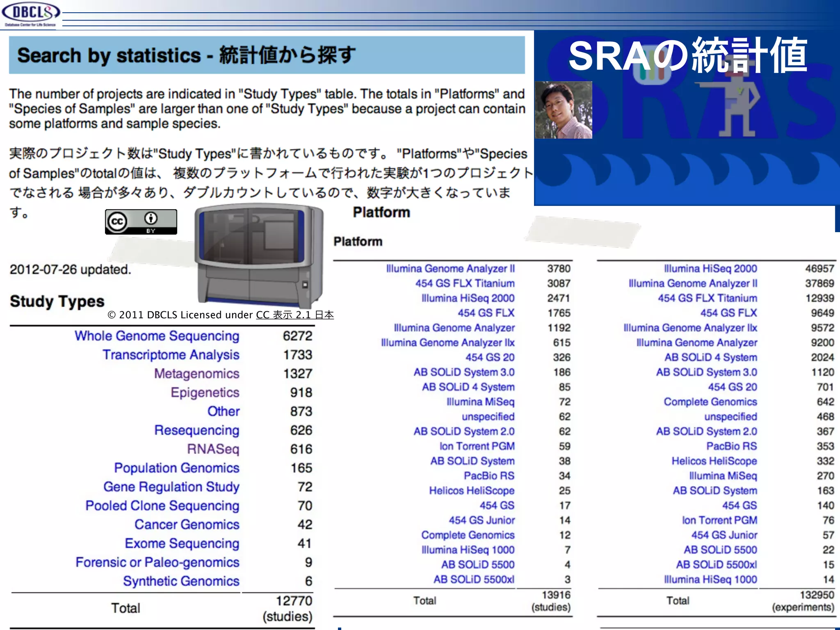Open the CC 表示 2.1 日本 license link
840x630 pixels.
[x=295, y=315]
